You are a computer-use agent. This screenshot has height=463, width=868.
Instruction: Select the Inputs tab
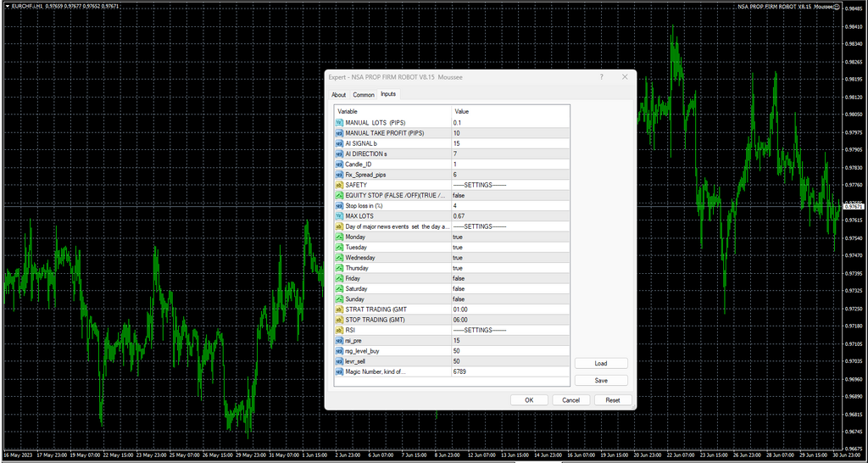388,94
